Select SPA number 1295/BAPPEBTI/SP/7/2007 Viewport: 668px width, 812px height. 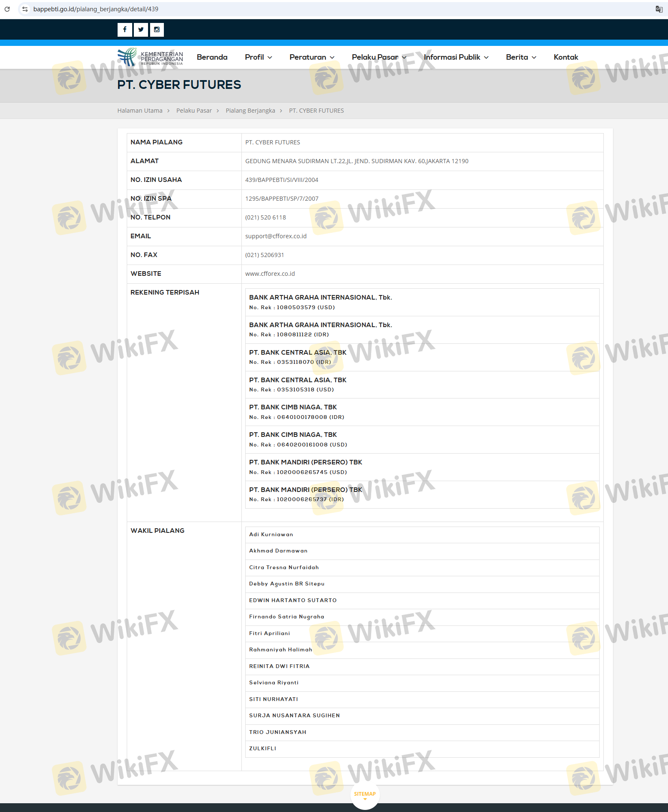[282, 199]
